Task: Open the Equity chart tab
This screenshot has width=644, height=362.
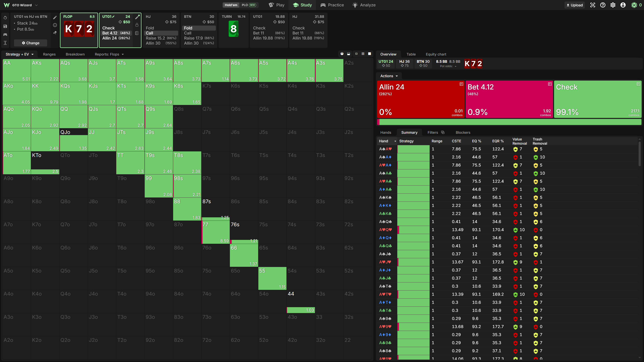Action: pyautogui.click(x=436, y=54)
